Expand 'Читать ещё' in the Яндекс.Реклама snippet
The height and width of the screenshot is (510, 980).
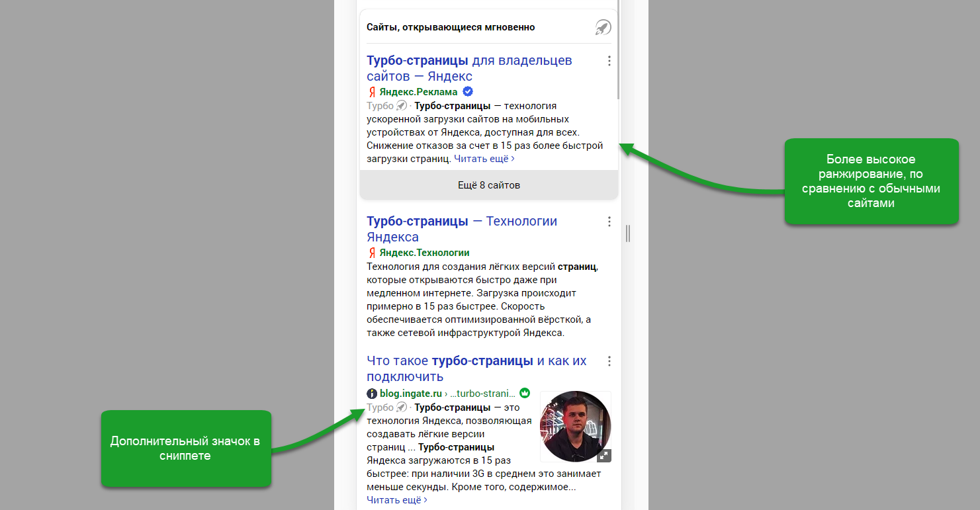484,159
